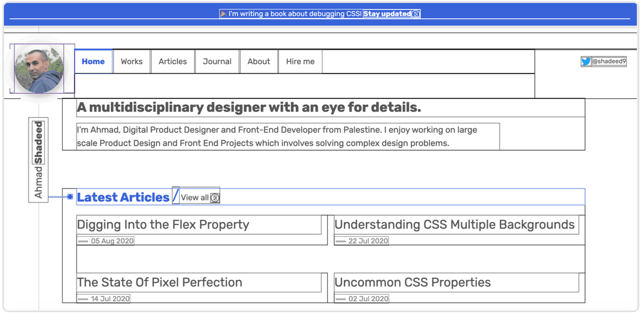
Task: Go to the Works page
Action: coord(131,62)
